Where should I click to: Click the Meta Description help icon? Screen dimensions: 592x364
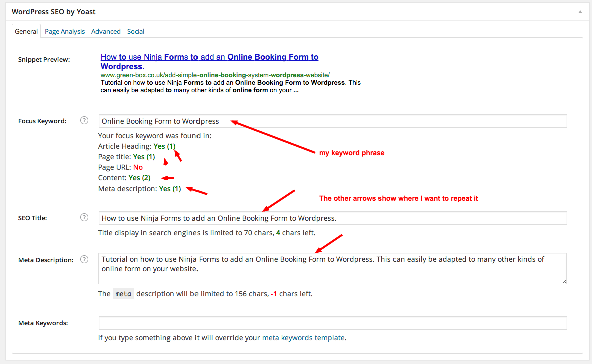click(x=84, y=259)
